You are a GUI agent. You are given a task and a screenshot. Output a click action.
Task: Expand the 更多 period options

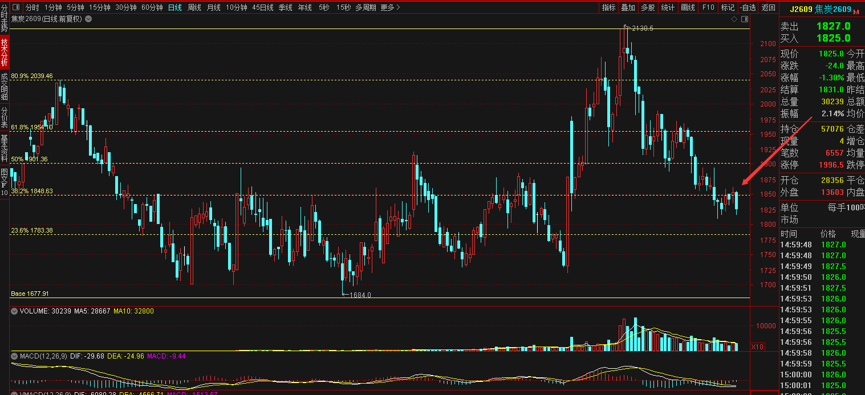390,8
